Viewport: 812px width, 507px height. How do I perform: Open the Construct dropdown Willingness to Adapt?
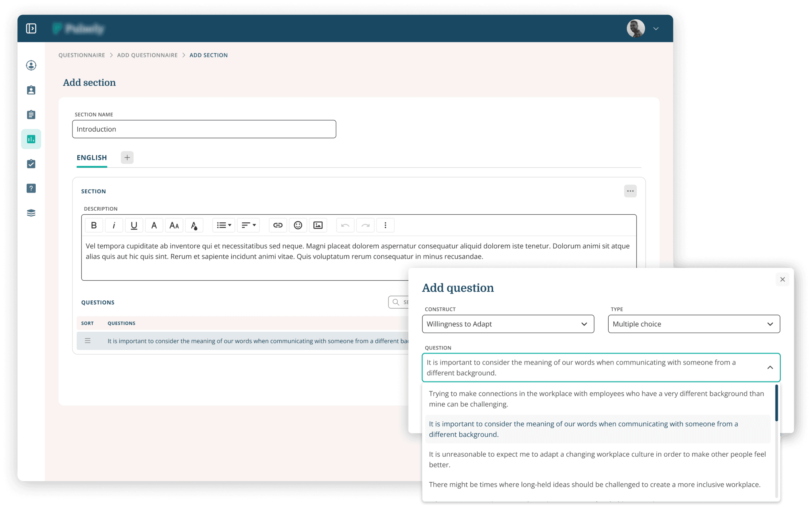point(508,324)
